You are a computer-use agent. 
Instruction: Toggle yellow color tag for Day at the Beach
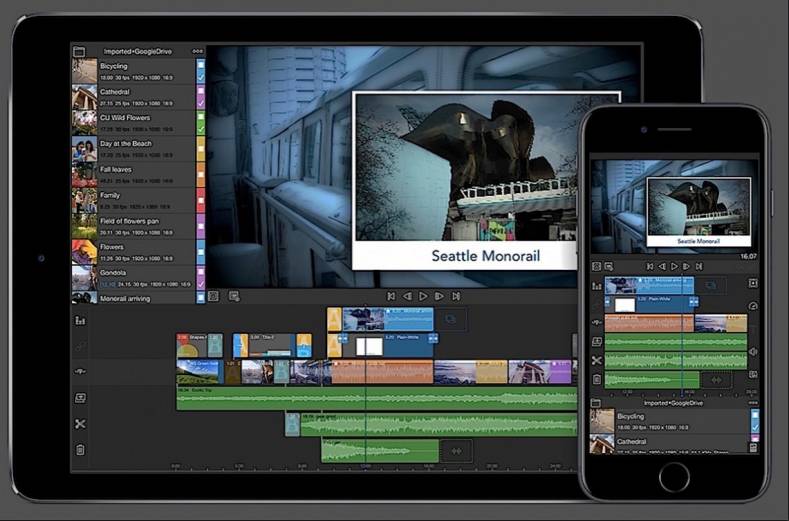coord(201,149)
